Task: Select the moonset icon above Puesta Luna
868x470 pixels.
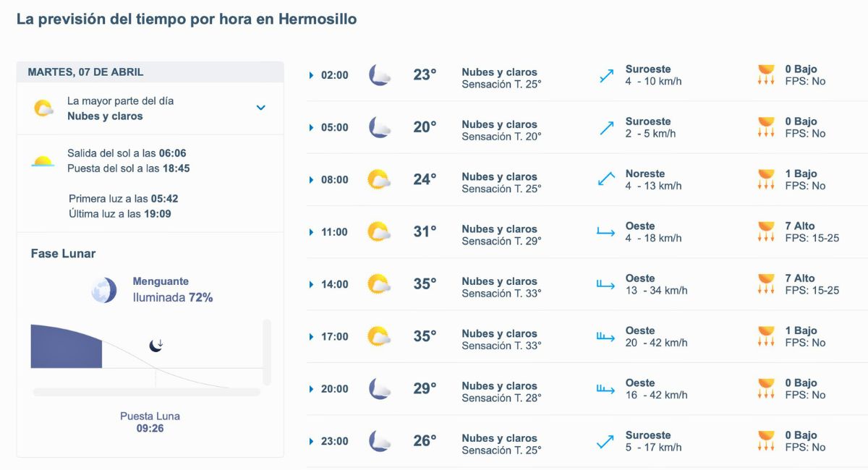Action: pos(156,346)
